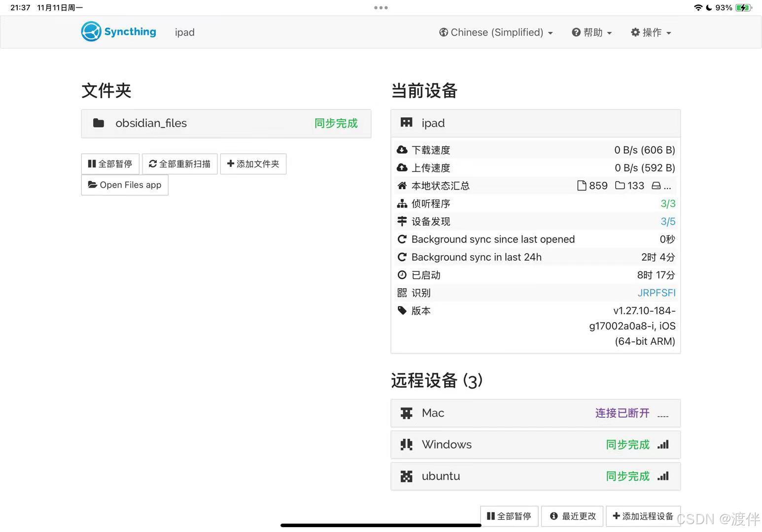Click the 0 B/s (606 B) download value
This screenshot has width=762, height=532.
pyautogui.click(x=645, y=150)
